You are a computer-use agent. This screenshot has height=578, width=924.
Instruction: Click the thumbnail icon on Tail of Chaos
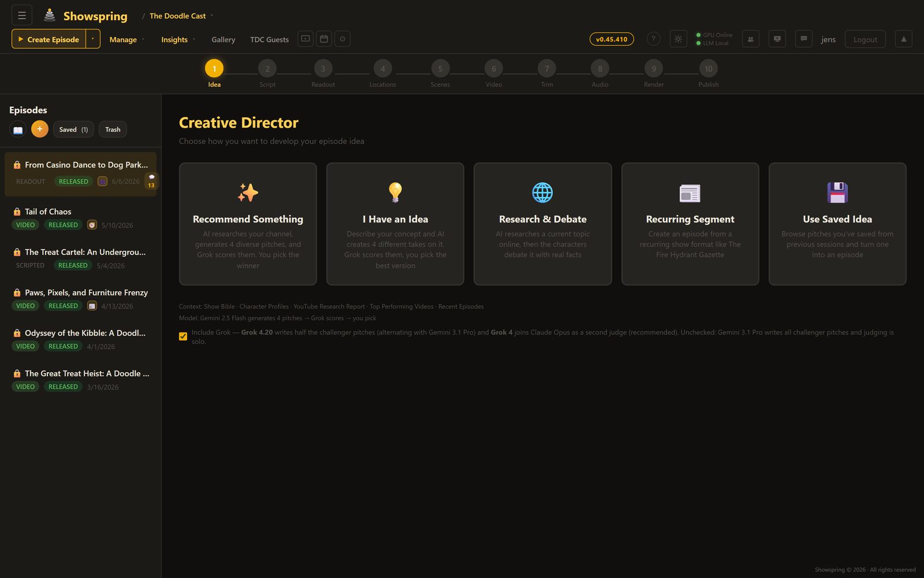point(92,225)
